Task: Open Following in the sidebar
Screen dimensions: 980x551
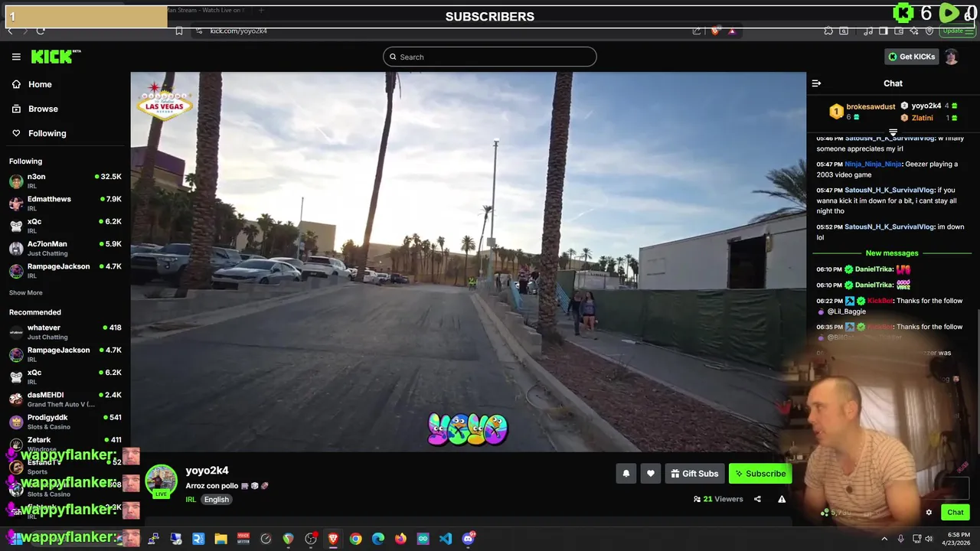Action: coord(39,133)
